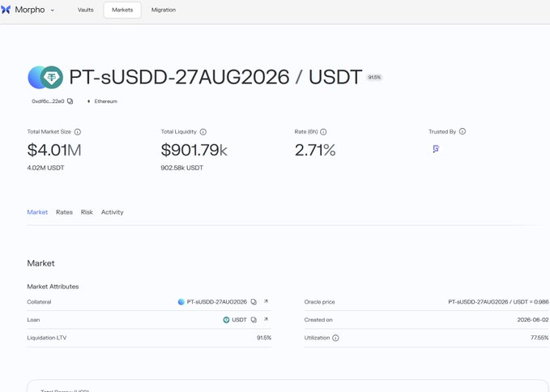Viewport: 550px width, 392px height.
Task: Go to the Vaults tab
Action: click(x=86, y=10)
